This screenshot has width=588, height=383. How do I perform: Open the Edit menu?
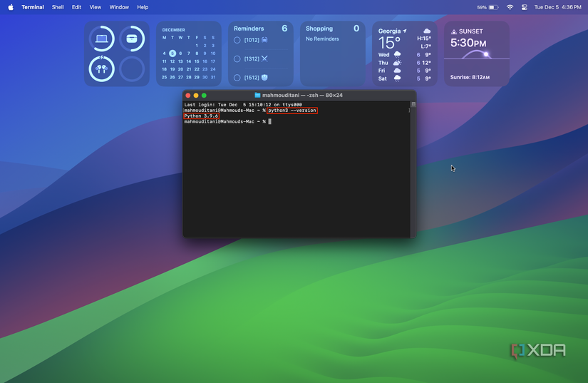pos(76,7)
